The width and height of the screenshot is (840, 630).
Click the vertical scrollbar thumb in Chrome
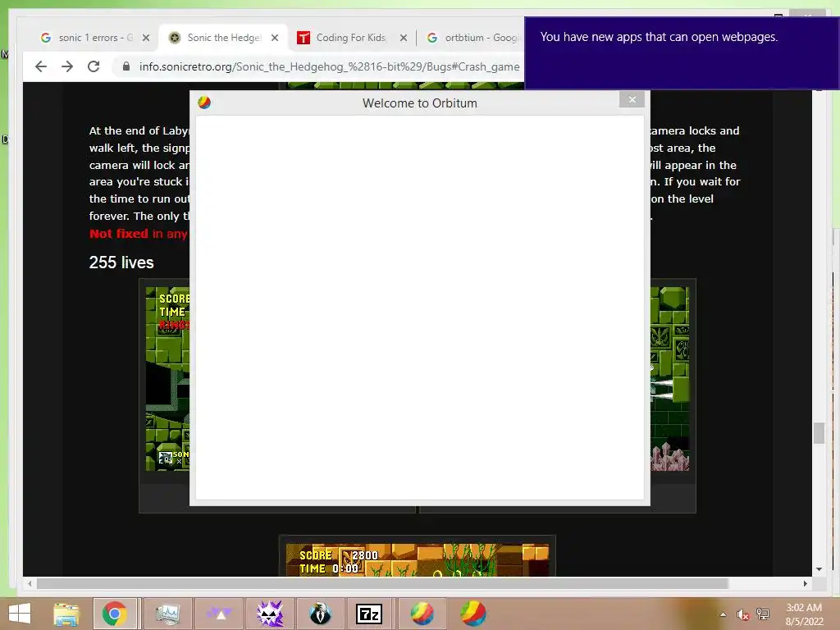(x=819, y=433)
